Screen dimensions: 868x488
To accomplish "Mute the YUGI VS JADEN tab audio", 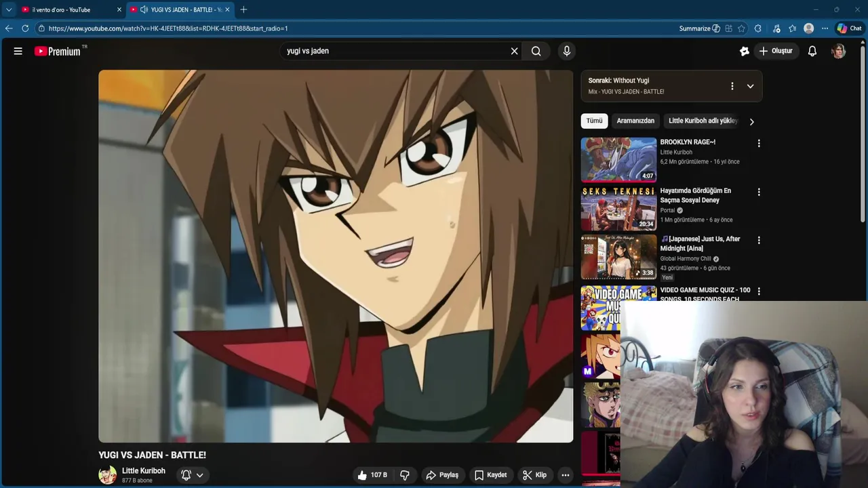I will point(144,9).
